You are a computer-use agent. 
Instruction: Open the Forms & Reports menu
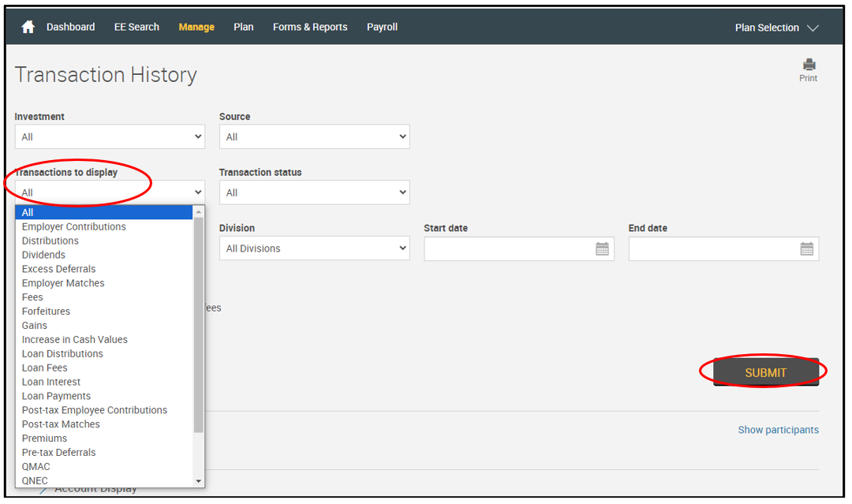[310, 28]
